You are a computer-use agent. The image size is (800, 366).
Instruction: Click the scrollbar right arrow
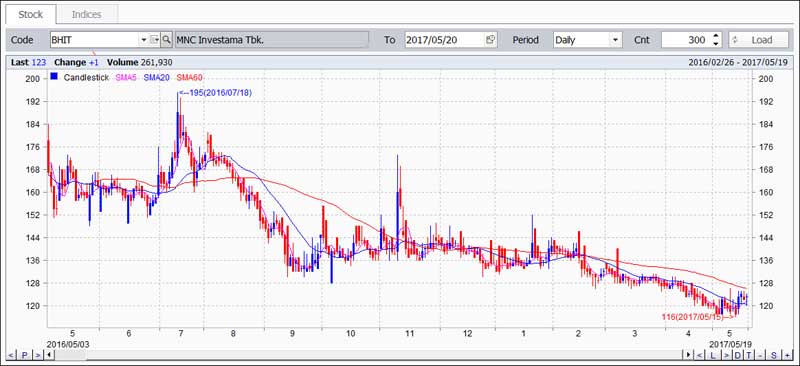point(688,355)
